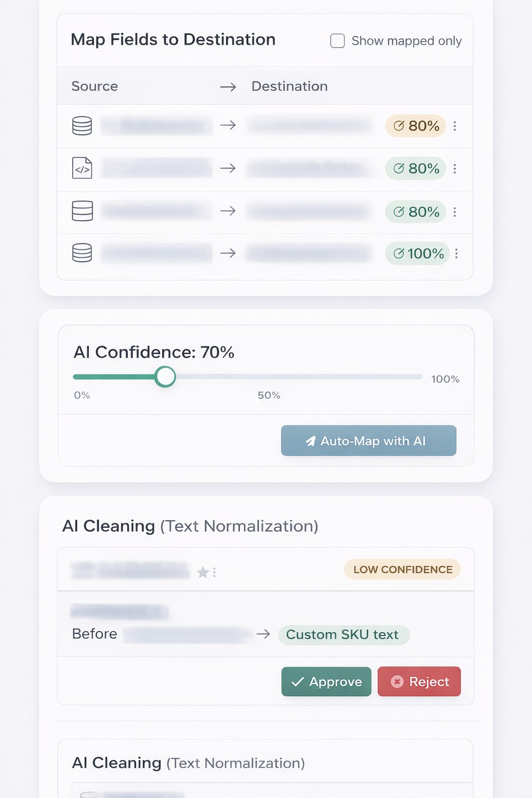Click the database icon on the first source row
The height and width of the screenshot is (798, 532).
81,126
